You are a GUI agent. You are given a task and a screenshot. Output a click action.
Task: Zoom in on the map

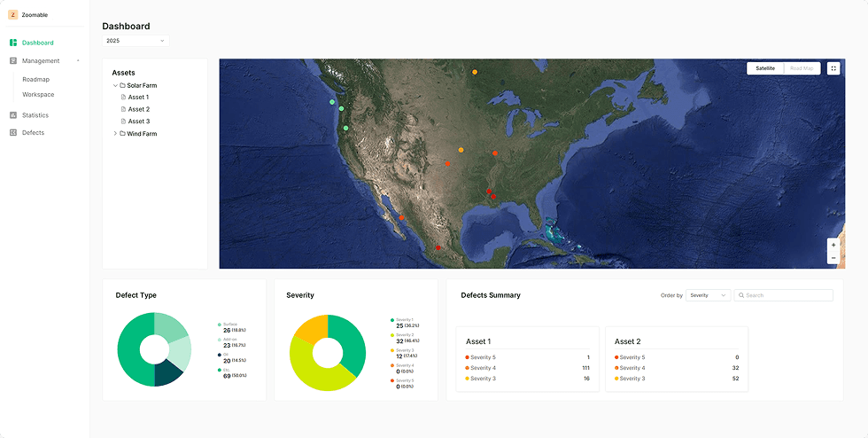coord(833,245)
